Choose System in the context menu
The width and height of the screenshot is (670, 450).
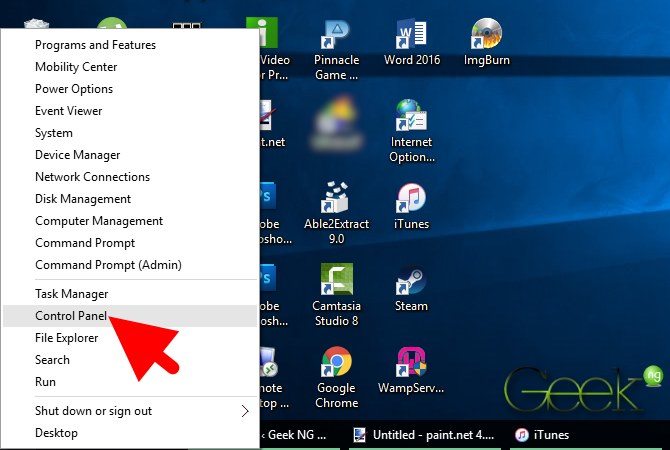coord(130,133)
